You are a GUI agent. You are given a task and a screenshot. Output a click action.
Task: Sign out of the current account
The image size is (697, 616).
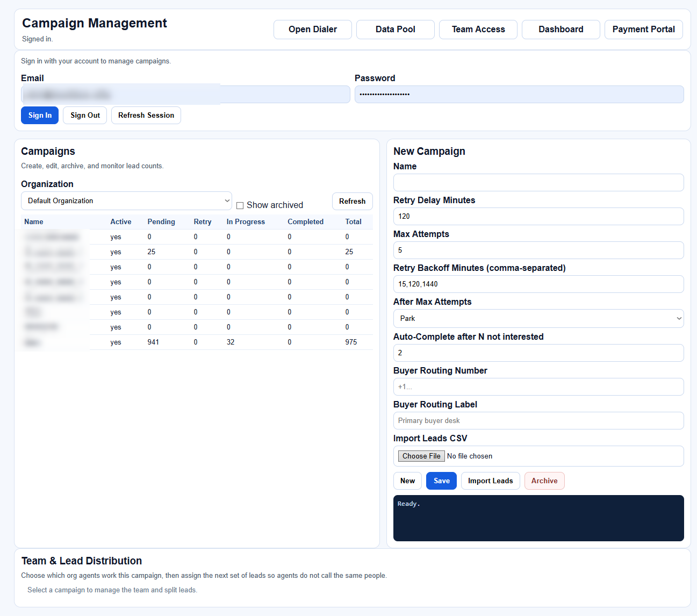point(84,115)
